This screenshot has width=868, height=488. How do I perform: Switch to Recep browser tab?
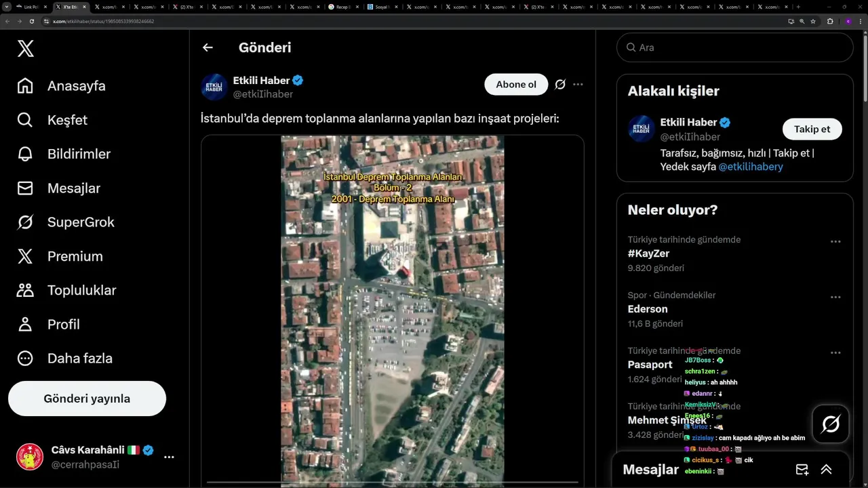[343, 7]
